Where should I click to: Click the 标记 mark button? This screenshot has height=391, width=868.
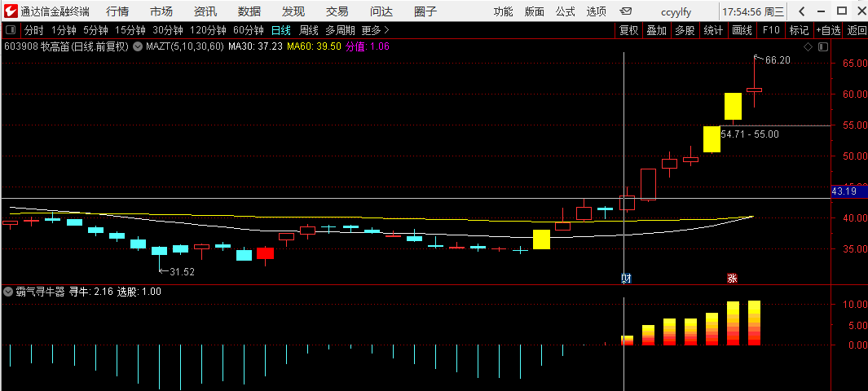coord(799,30)
